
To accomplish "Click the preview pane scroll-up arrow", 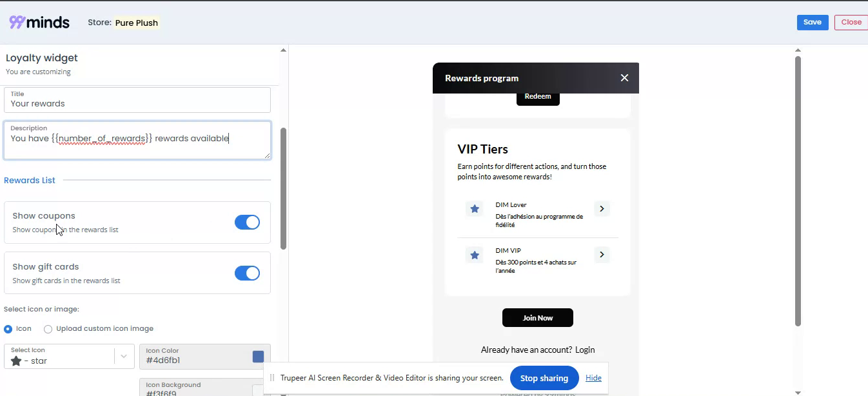I will [x=798, y=50].
